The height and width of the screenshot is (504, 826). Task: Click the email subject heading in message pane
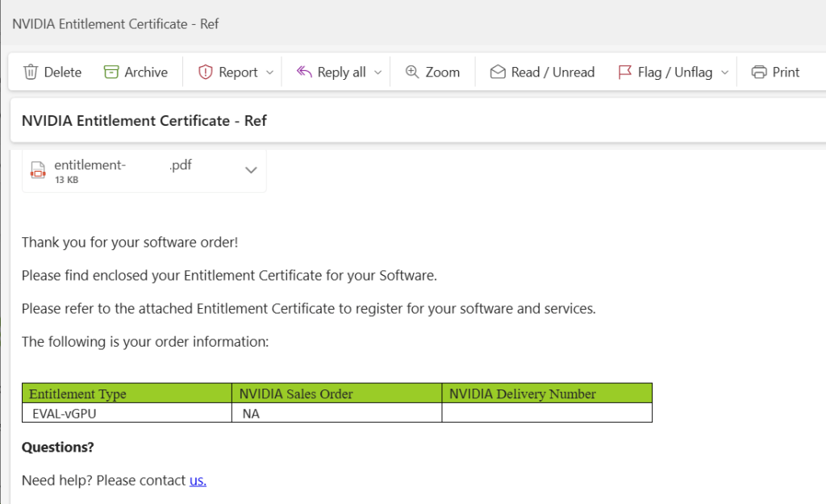(x=144, y=121)
